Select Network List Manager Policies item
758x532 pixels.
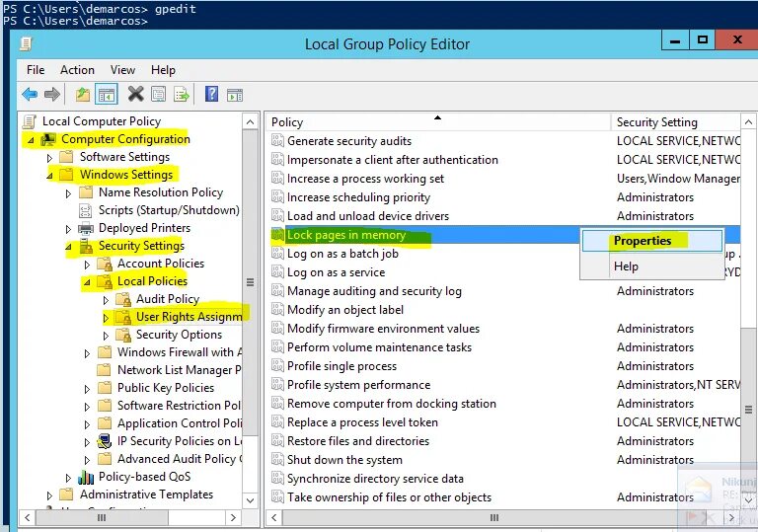point(179,370)
